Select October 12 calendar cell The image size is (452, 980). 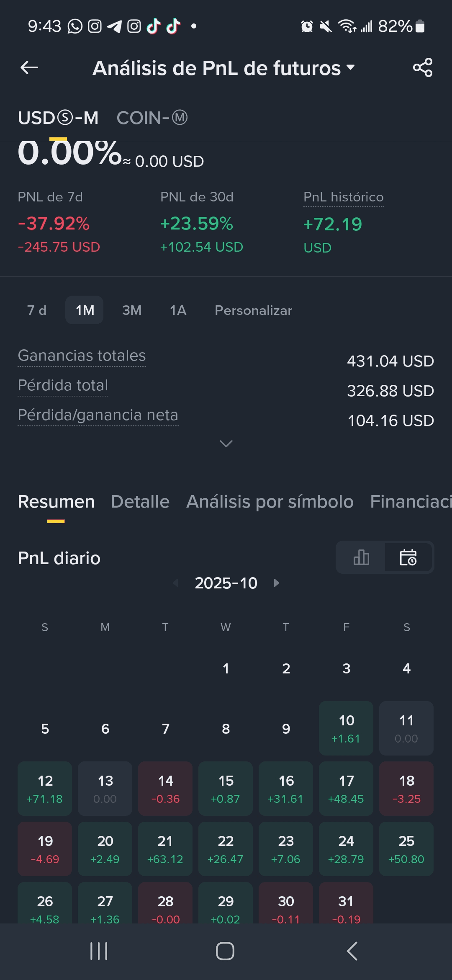tap(45, 789)
